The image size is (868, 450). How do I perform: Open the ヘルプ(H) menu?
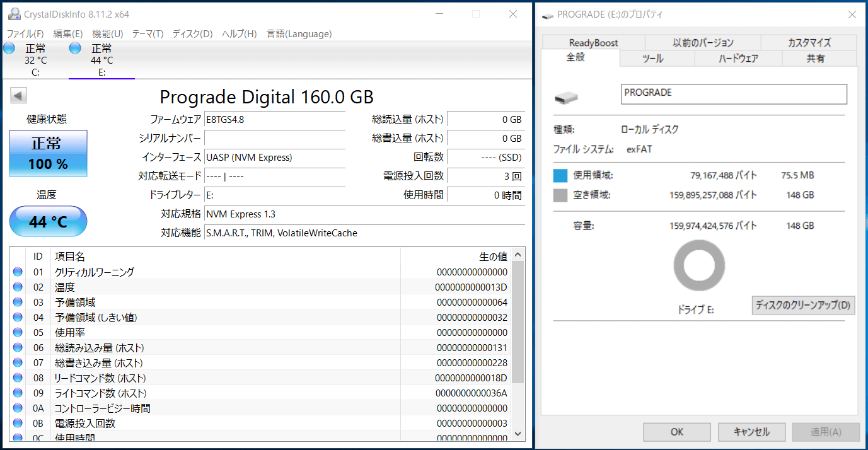tap(240, 33)
